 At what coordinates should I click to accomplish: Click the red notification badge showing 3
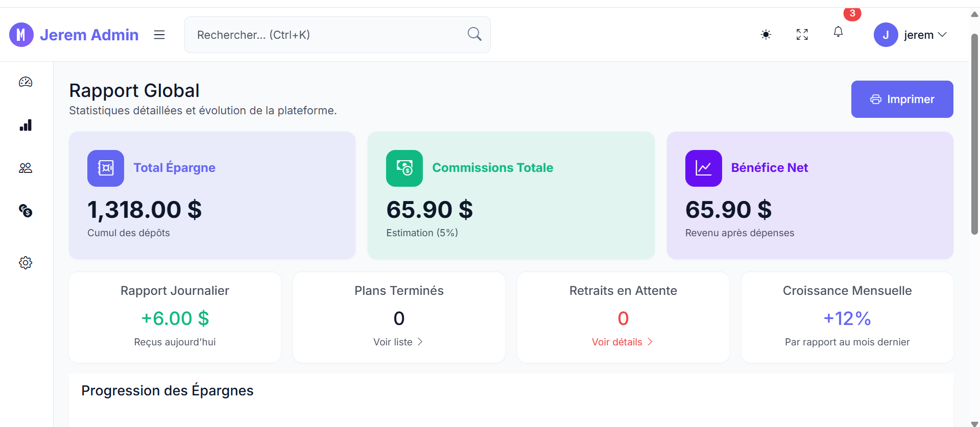[852, 13]
